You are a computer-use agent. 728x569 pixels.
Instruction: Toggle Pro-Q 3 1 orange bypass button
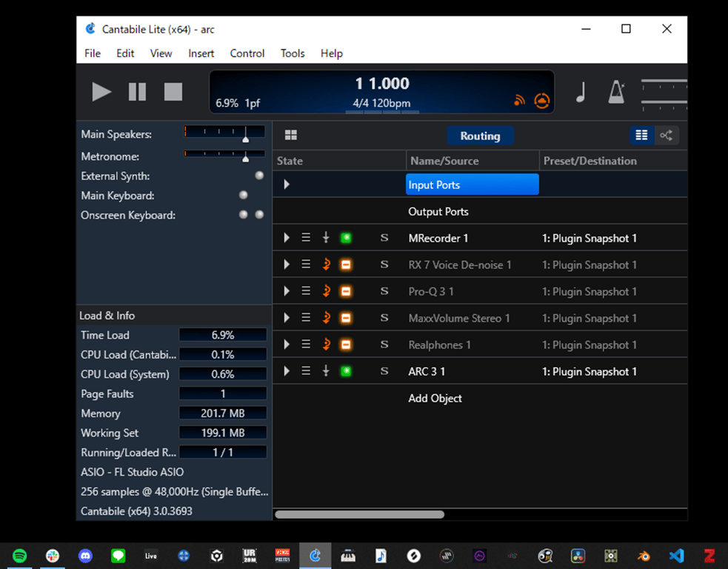pos(346,291)
